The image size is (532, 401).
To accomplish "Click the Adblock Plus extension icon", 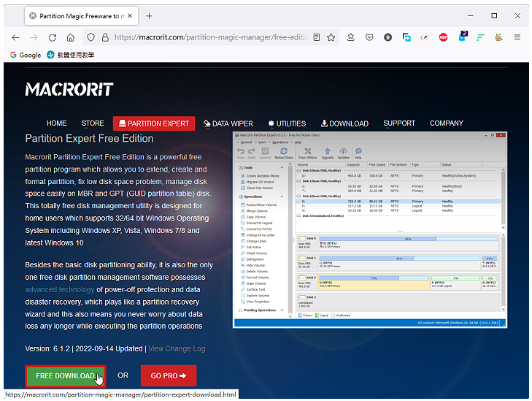I will [443, 37].
